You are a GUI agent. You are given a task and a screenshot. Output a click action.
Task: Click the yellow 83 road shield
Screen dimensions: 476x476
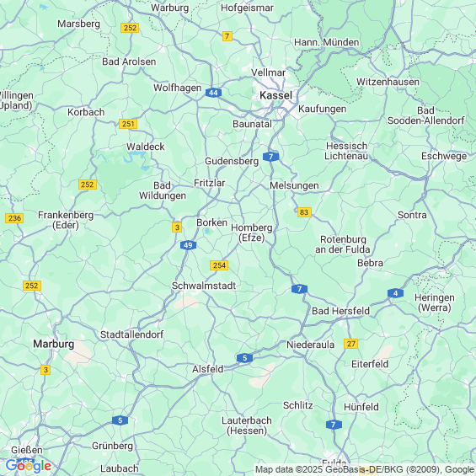[304, 212]
